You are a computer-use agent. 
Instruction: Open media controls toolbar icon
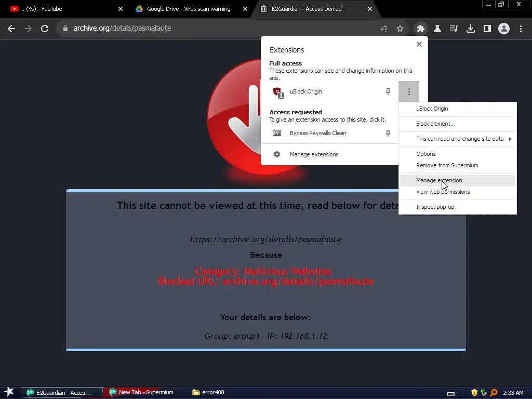[454, 29]
